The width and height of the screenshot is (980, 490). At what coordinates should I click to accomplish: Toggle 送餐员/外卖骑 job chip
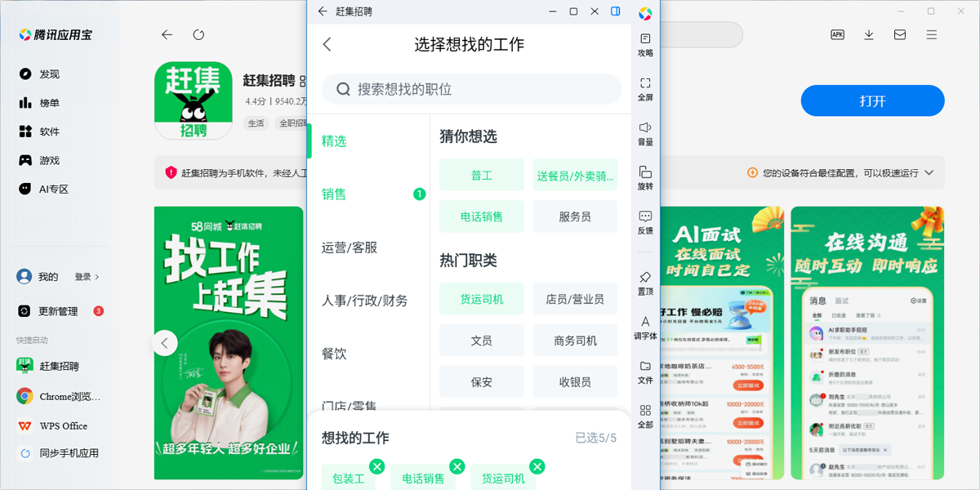(576, 175)
